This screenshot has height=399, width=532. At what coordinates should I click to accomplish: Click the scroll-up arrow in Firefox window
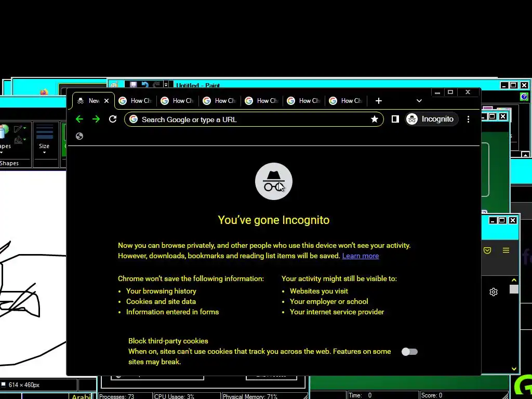[x=514, y=280]
